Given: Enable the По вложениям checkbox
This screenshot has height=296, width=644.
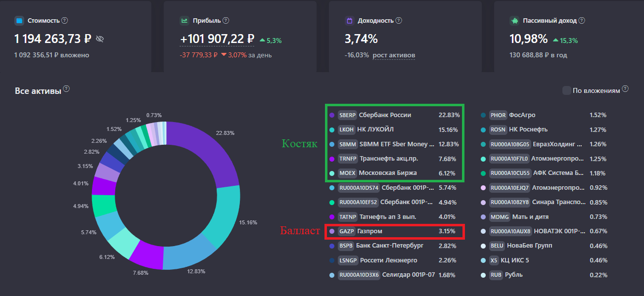Looking at the screenshot, I should tap(567, 91).
